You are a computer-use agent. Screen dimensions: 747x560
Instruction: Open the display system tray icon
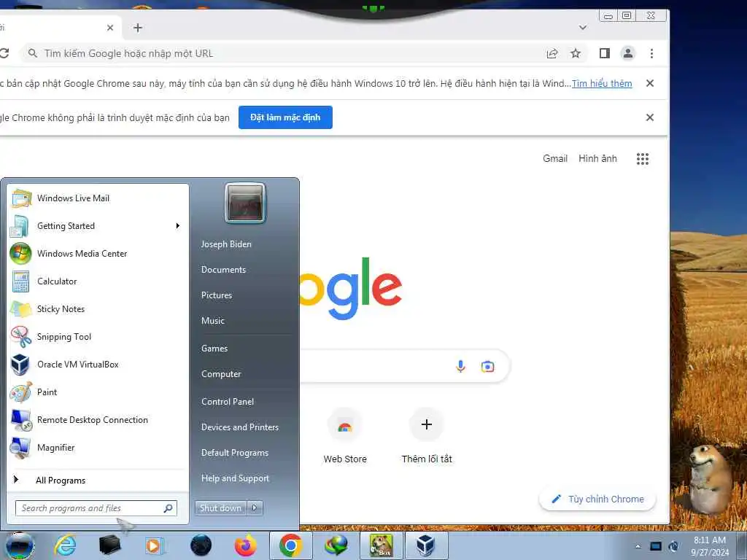point(656,546)
